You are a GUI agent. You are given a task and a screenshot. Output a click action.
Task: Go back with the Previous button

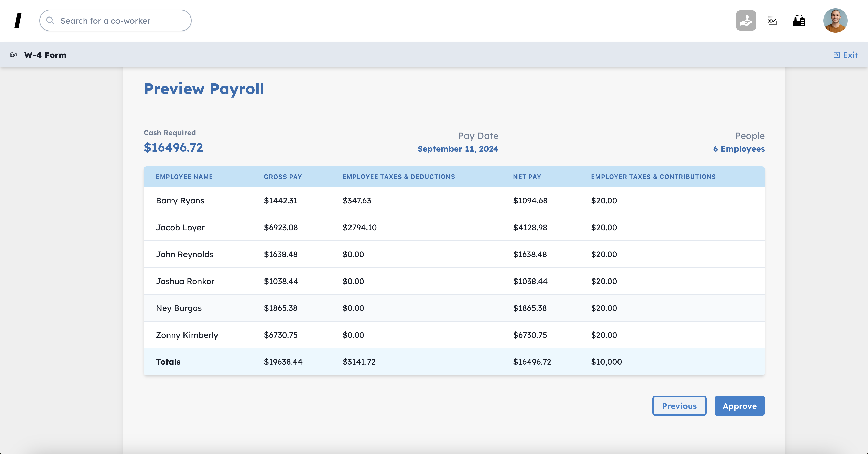coord(679,406)
